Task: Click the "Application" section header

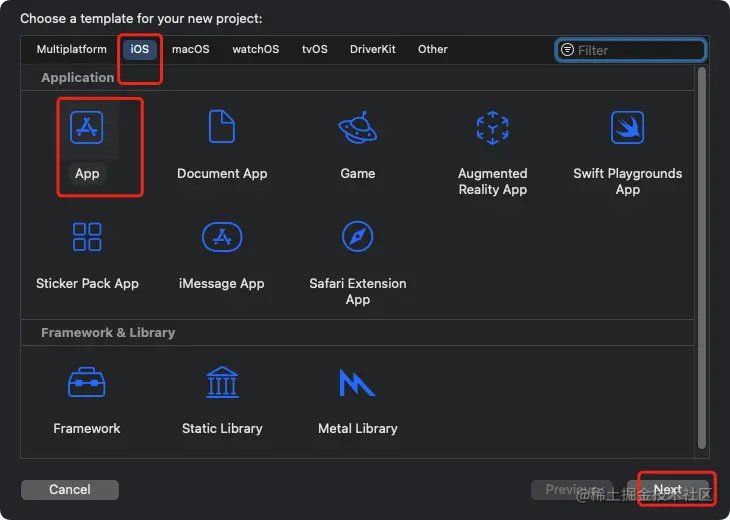Action: pyautogui.click(x=78, y=77)
